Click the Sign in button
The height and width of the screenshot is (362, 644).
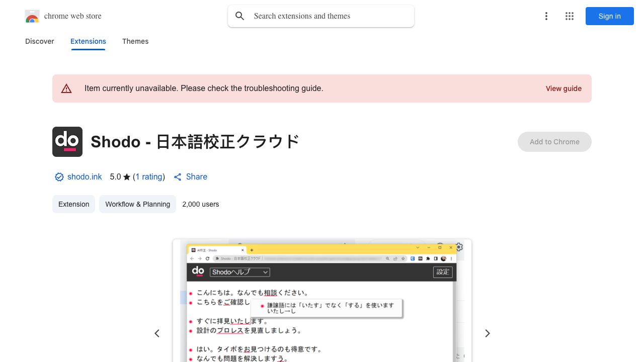(x=609, y=16)
